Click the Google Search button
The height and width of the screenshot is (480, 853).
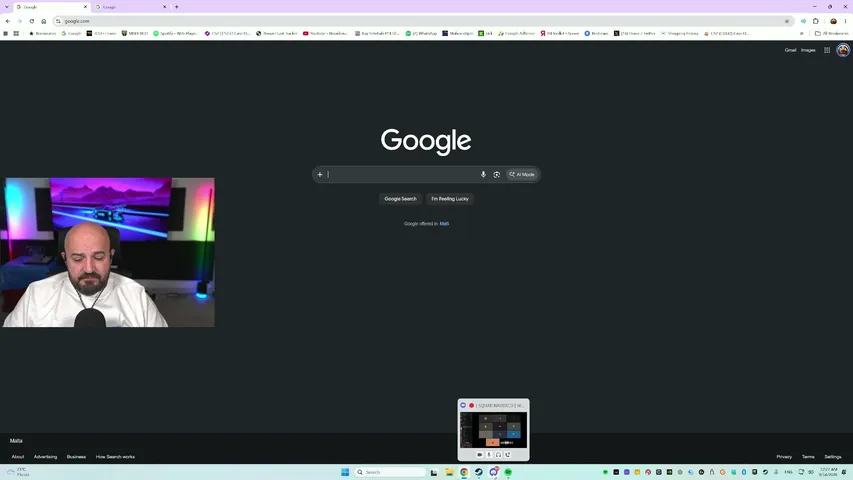tap(400, 199)
